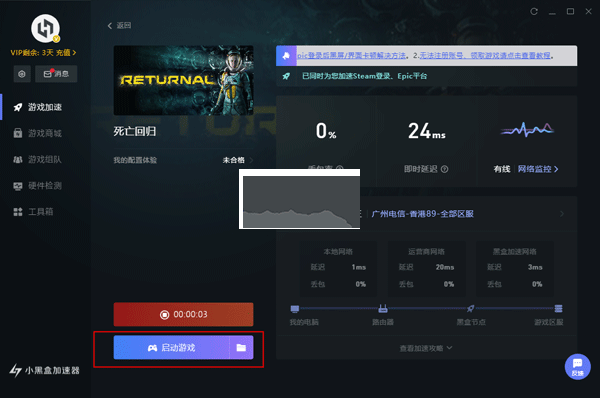Click the network waveform graph icon
This screenshot has width=600, height=398.
(x=527, y=129)
